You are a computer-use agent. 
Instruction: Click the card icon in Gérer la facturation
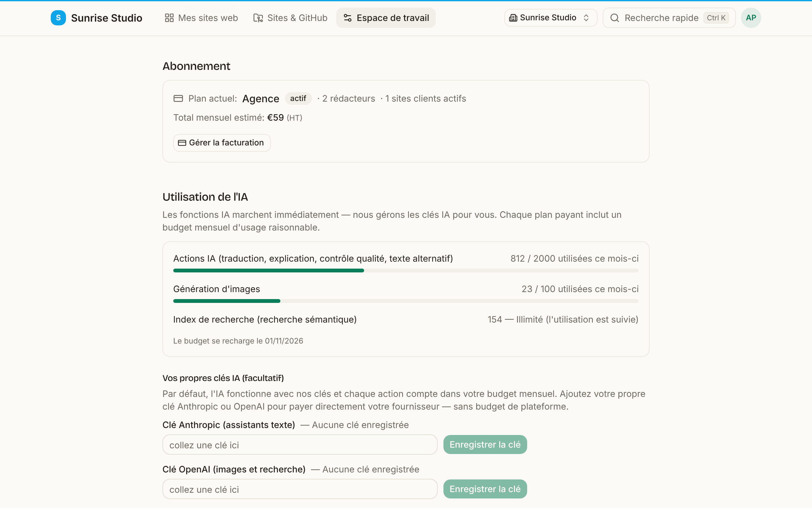tap(182, 143)
